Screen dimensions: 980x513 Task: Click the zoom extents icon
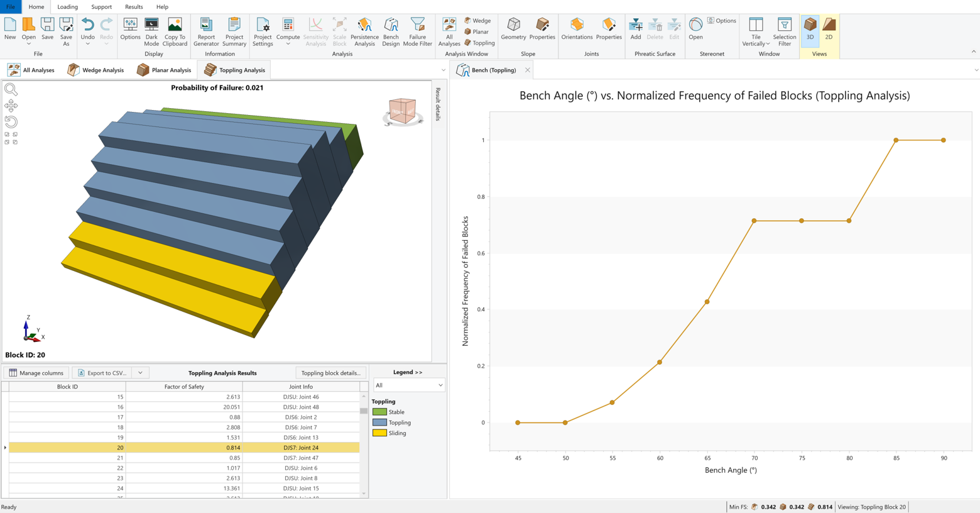coord(11,138)
